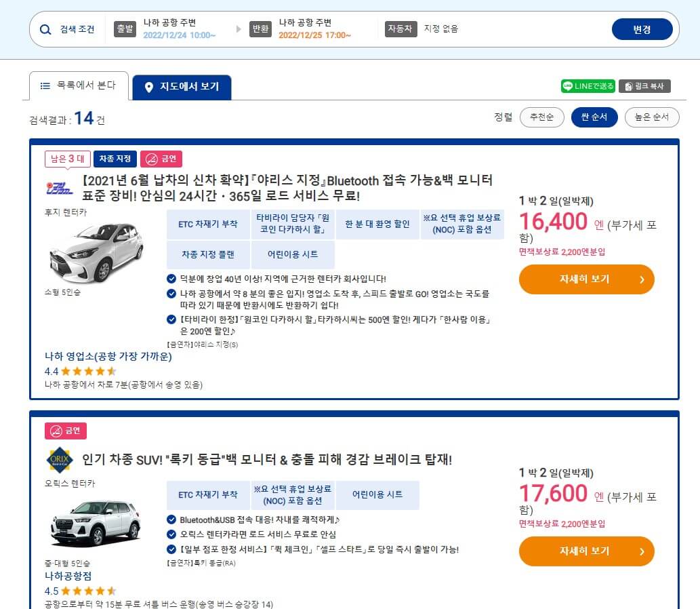The image size is (700, 609).
Task: Click the departure date 2022/12/24 10:00
Action: pyautogui.click(x=179, y=35)
